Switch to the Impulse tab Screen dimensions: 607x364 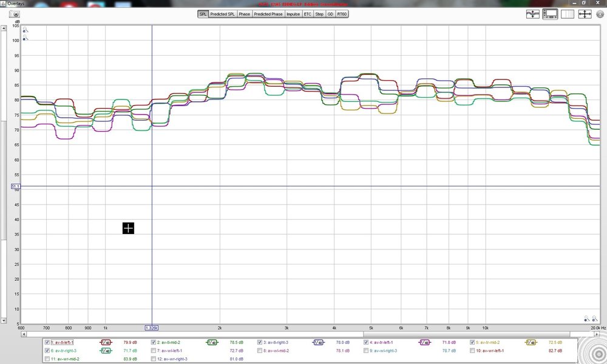293,14
